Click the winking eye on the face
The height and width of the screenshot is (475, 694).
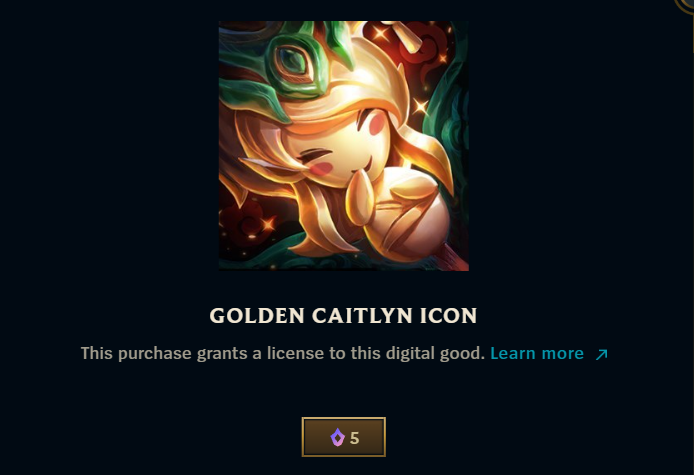point(315,155)
